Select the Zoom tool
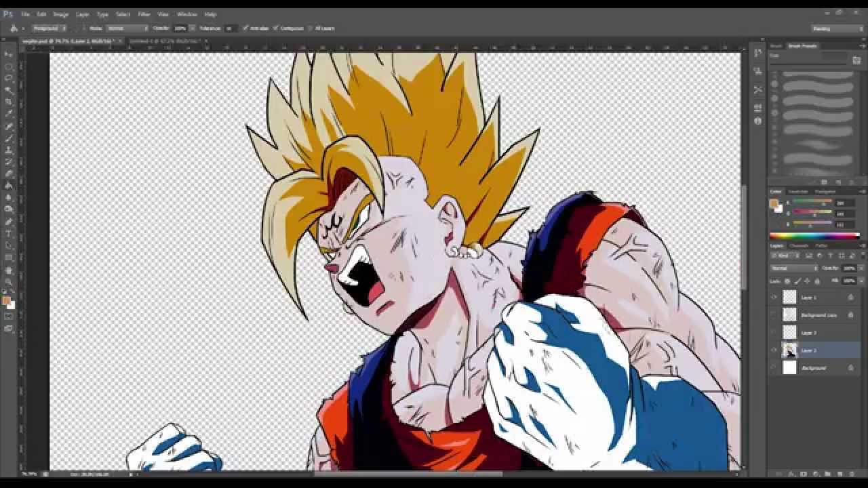868x488 pixels. (9, 281)
